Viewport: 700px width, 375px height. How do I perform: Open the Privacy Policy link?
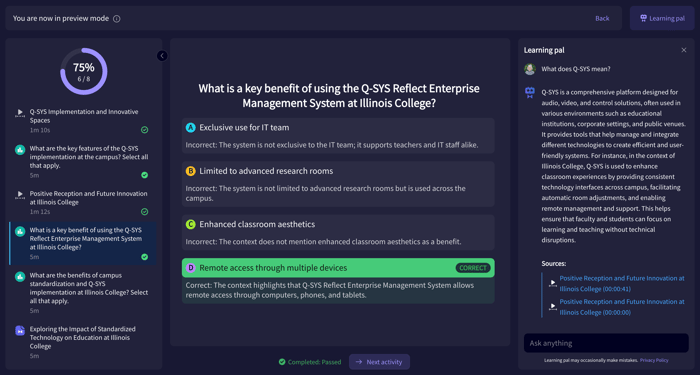654,360
